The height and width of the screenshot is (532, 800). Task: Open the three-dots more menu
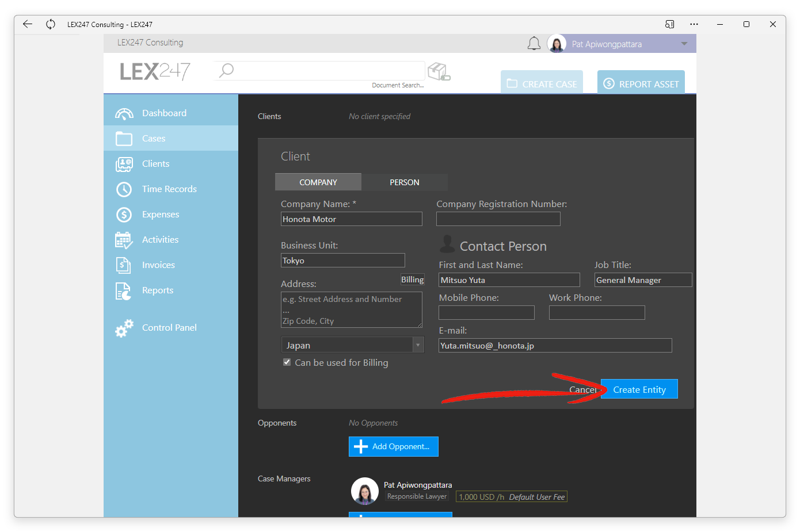coord(694,24)
